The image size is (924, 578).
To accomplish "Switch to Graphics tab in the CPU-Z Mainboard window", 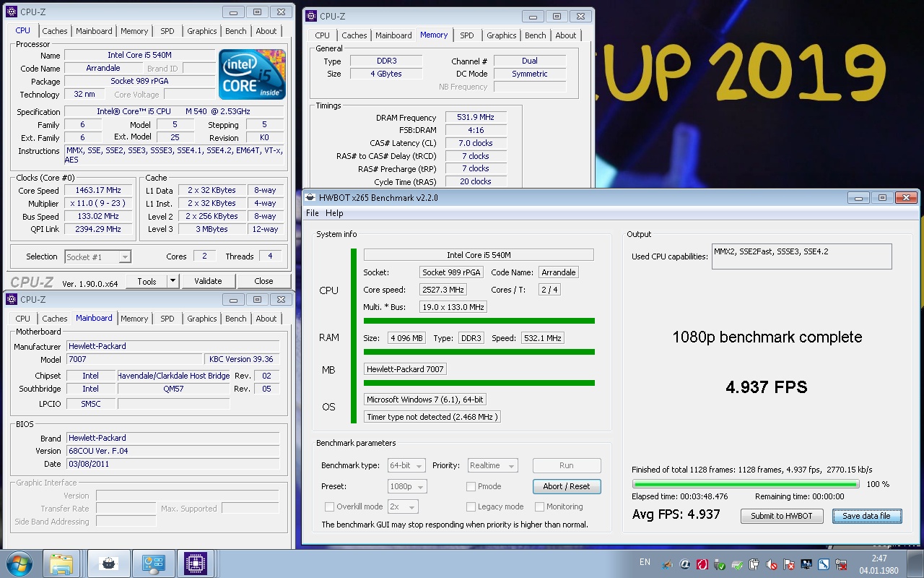I will click(x=202, y=319).
